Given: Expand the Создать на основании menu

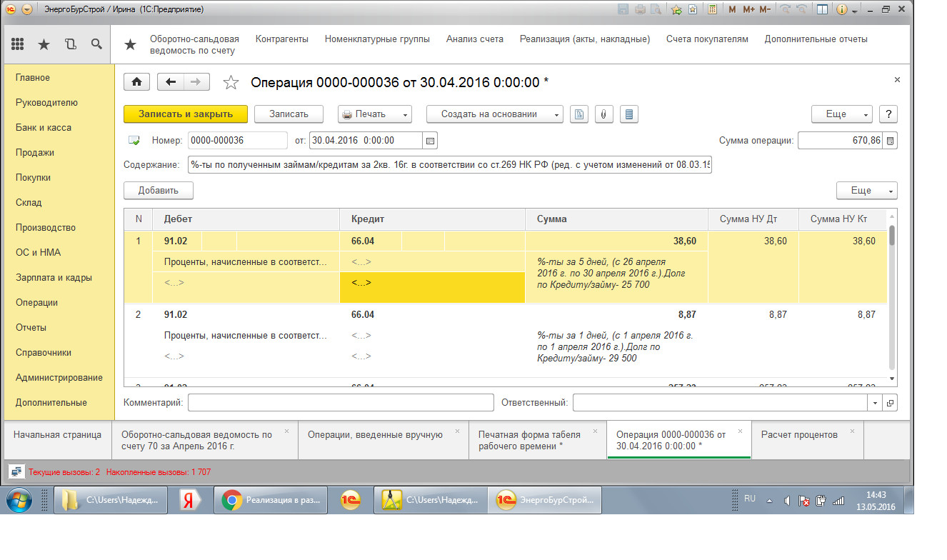Looking at the screenshot, I should 495,114.
